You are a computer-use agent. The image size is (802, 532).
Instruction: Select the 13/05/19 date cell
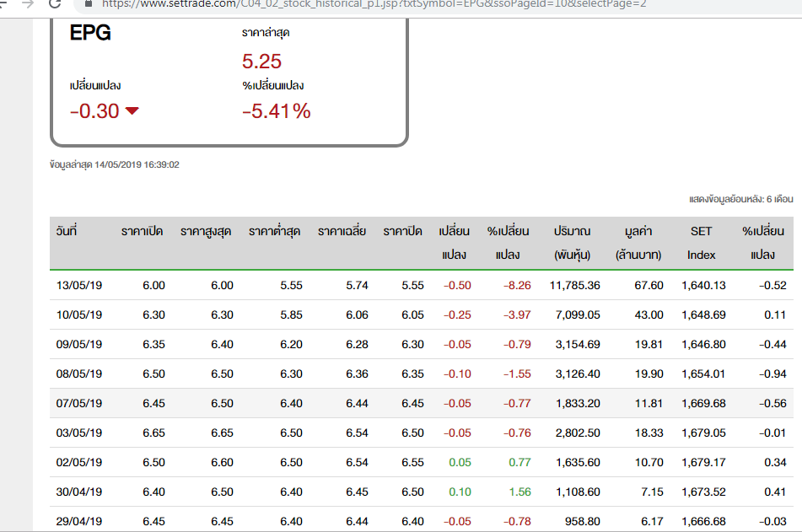point(79,286)
